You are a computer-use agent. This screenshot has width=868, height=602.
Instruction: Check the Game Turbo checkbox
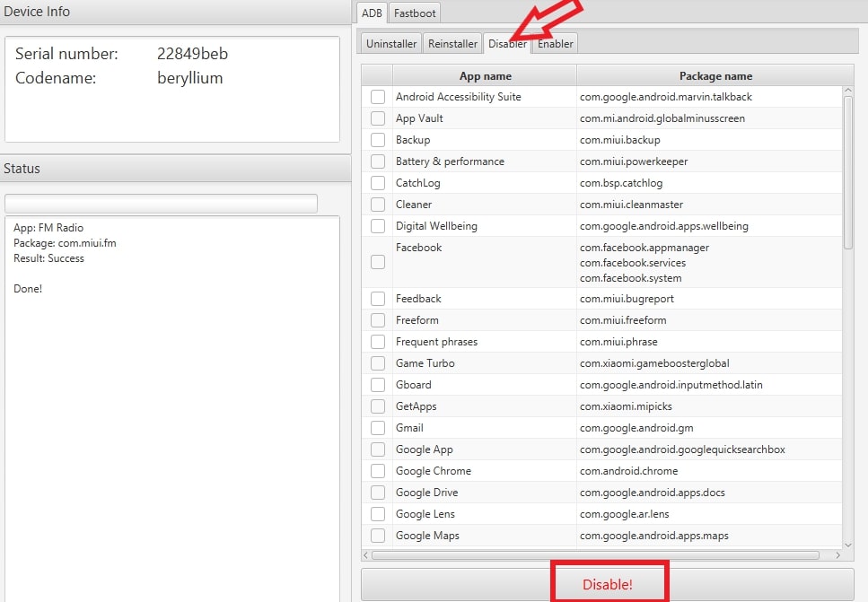point(378,363)
